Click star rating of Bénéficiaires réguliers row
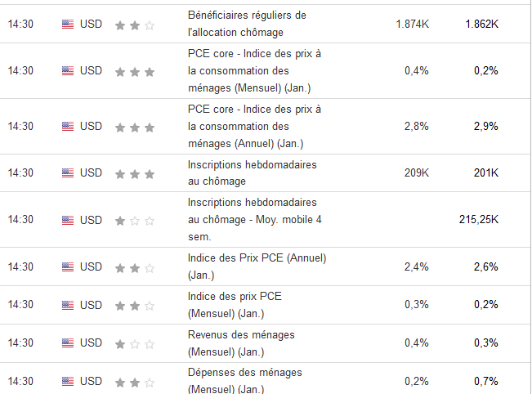This screenshot has width=532, height=394. click(x=135, y=25)
